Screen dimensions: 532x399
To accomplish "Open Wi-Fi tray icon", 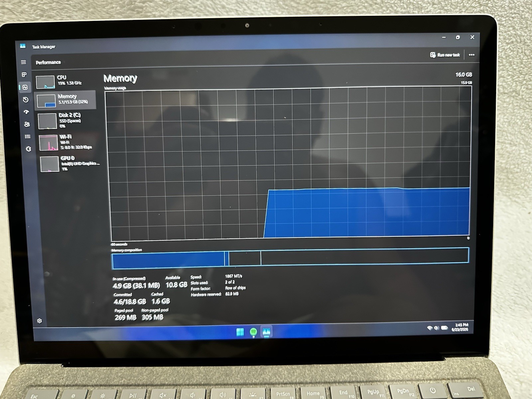I will [430, 328].
